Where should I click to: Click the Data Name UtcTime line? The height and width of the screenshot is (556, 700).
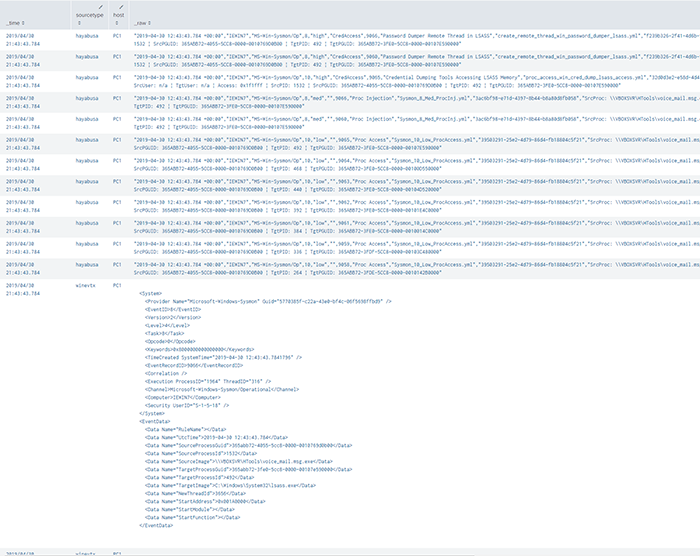tap(217, 438)
